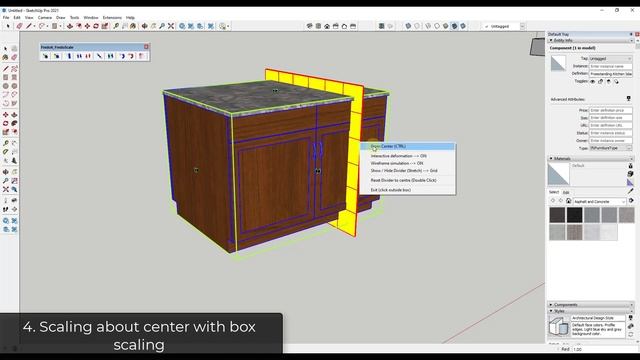Click the create material icon in Materials
Image resolution: width=640 pixels, height=360 pixels.
click(631, 174)
